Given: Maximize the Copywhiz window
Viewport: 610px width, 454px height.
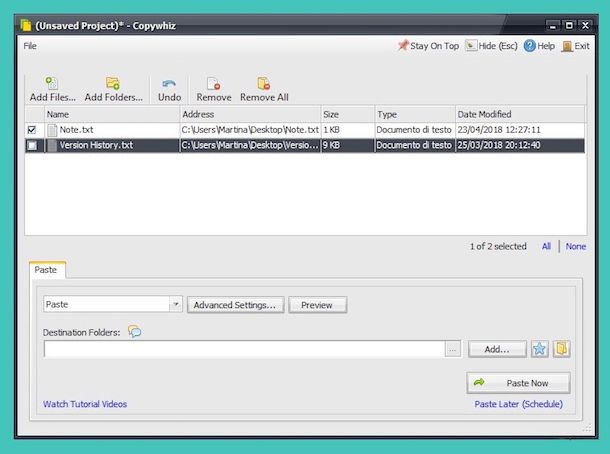Looking at the screenshot, I should pos(569,26).
